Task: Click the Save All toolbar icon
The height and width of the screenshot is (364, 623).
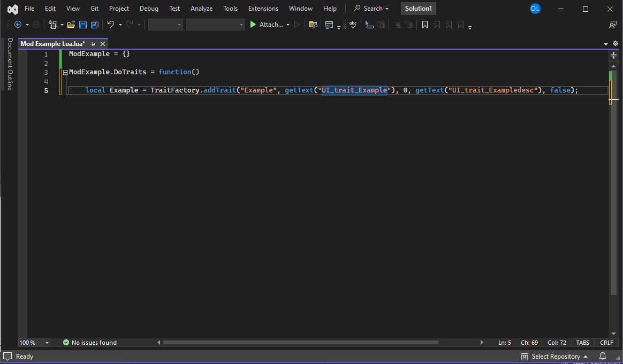Action: (x=94, y=25)
